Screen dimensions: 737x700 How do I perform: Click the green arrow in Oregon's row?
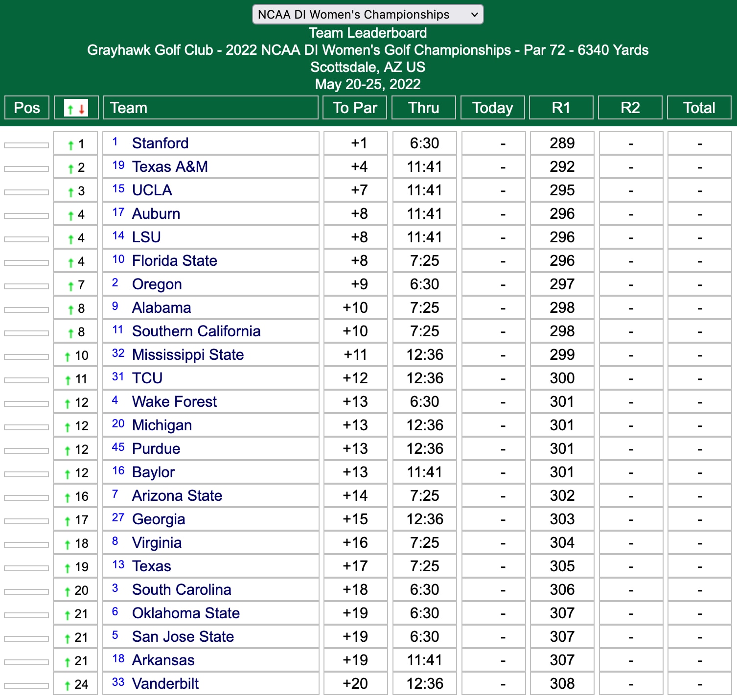click(71, 286)
